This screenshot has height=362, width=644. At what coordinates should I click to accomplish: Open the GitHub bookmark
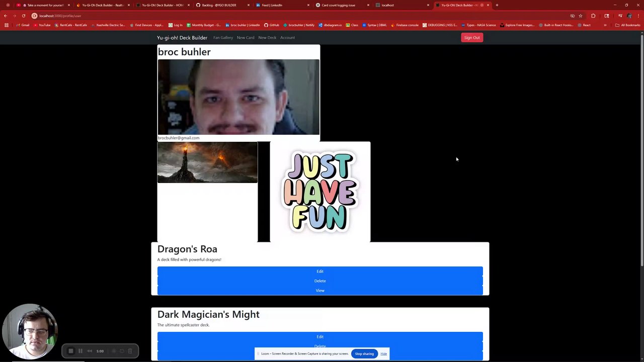pyautogui.click(x=272, y=25)
